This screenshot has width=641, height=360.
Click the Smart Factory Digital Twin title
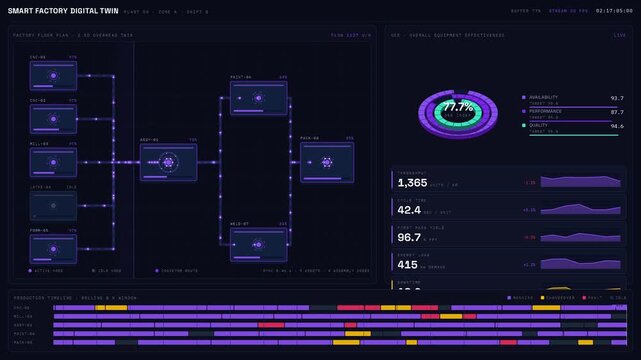point(63,11)
